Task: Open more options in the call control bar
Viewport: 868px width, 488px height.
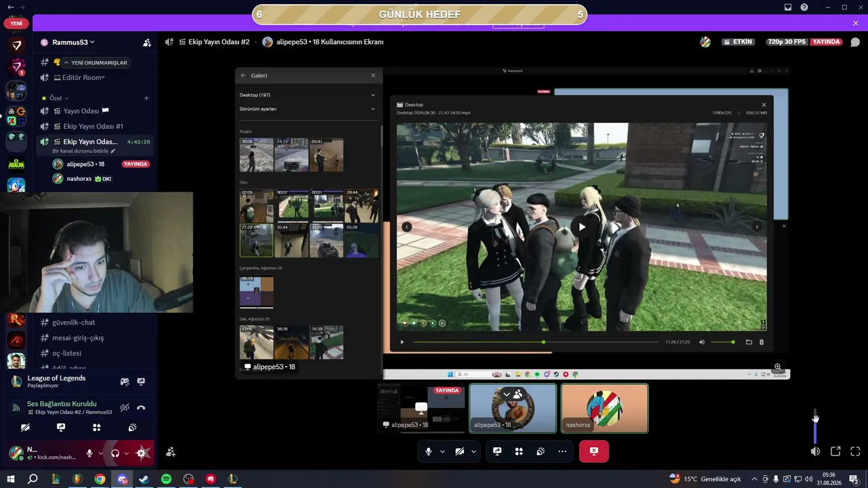Action: [562, 451]
